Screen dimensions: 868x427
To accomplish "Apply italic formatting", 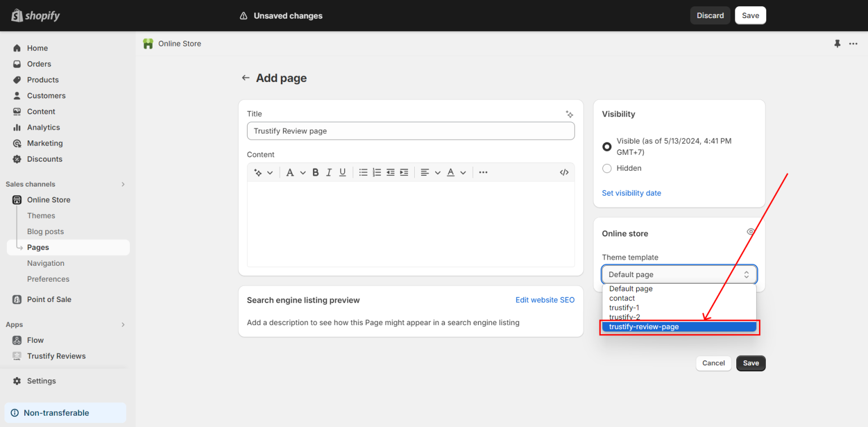I will [x=329, y=172].
